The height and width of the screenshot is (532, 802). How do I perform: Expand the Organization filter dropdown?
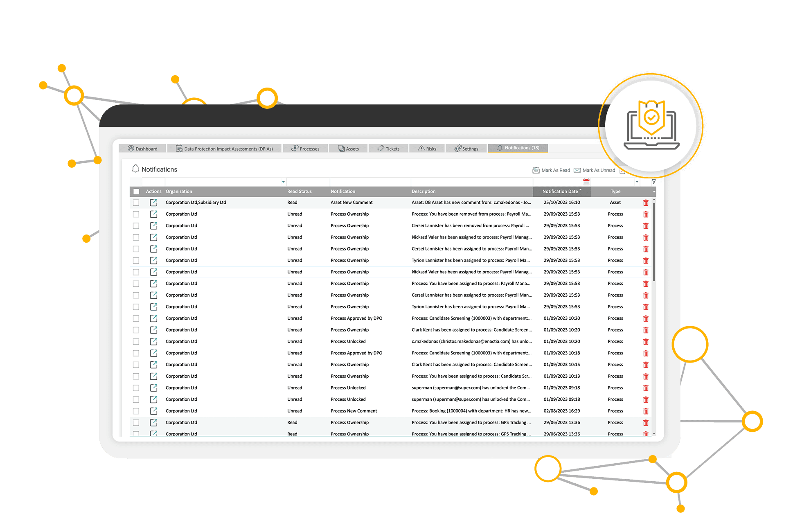click(283, 182)
